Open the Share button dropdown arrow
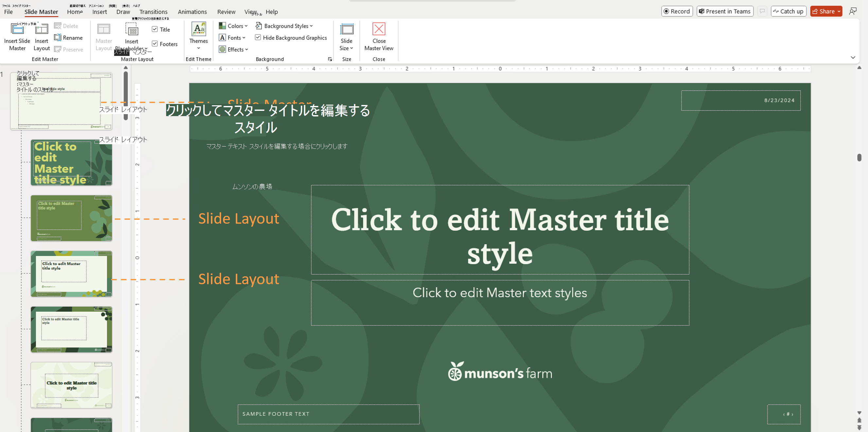This screenshot has width=868, height=432. tap(839, 11)
